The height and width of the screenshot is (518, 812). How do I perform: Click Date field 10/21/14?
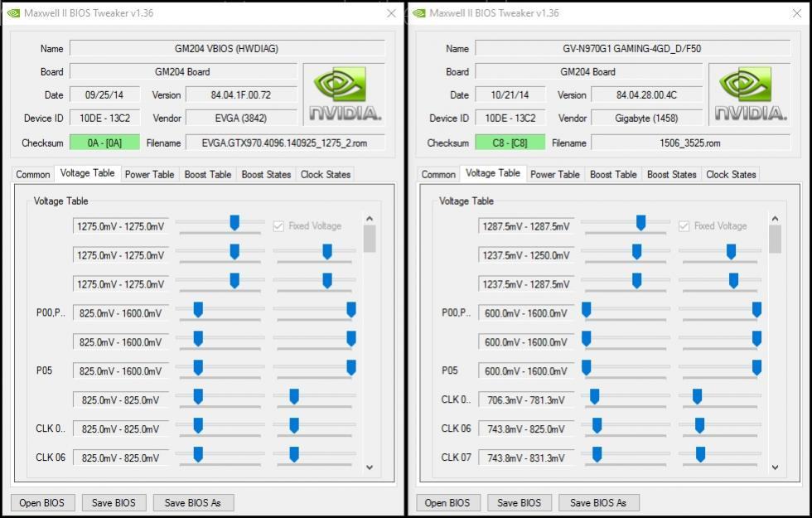pos(510,95)
